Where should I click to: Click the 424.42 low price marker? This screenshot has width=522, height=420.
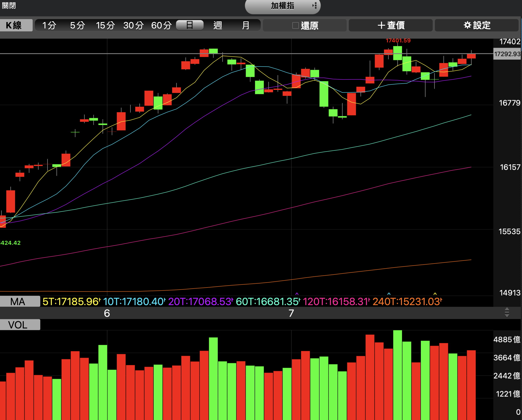pos(10,243)
